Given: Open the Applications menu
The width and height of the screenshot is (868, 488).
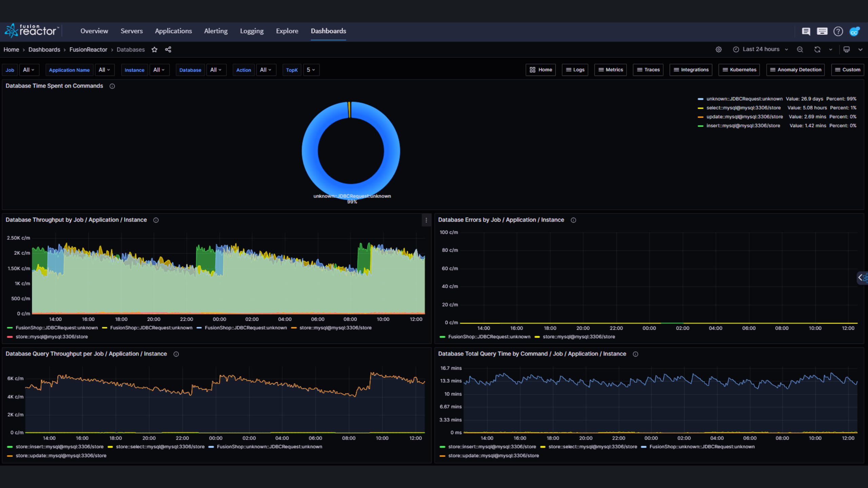Looking at the screenshot, I should pos(173,31).
